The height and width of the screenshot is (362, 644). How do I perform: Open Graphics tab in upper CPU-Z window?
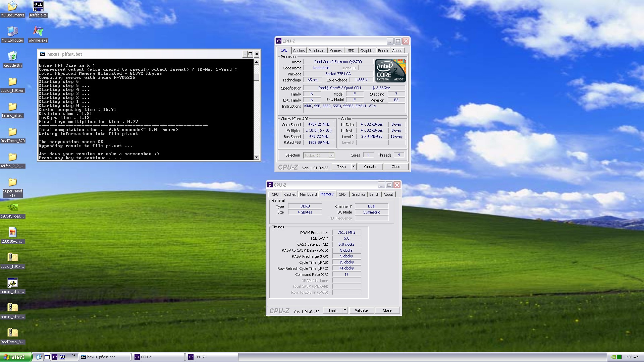tap(367, 51)
